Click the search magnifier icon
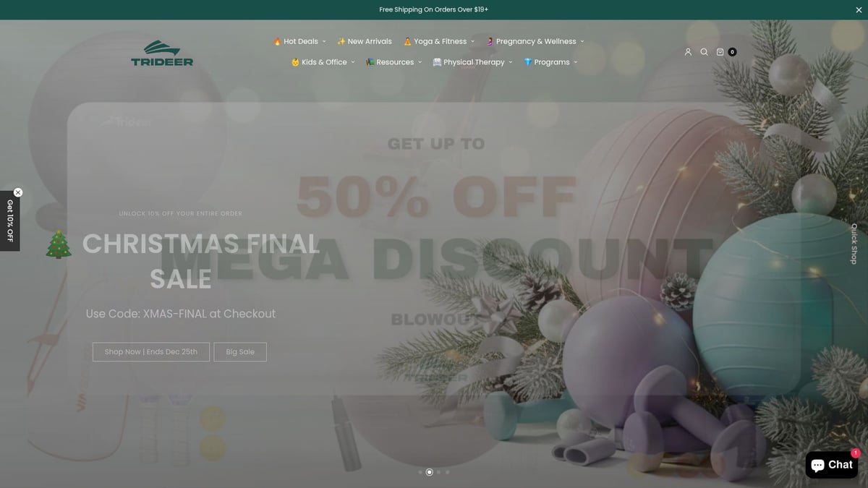 pyautogui.click(x=704, y=52)
